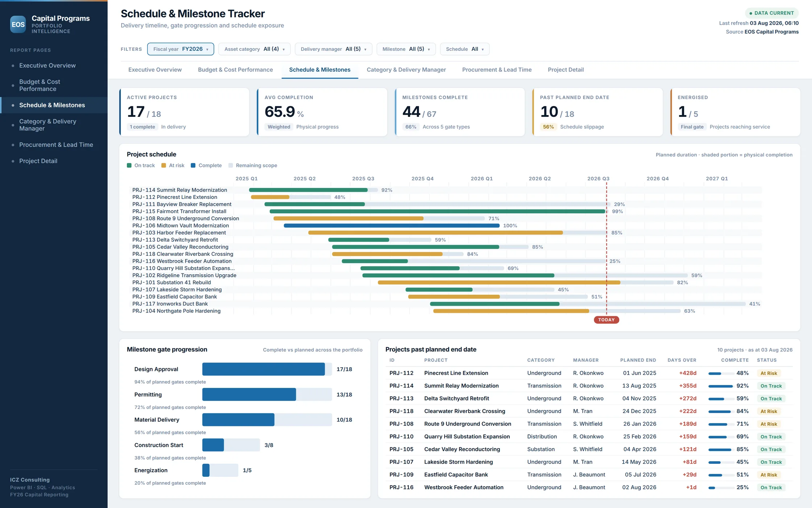Open the Delivery manager filter dropdown
The image size is (812, 508).
point(333,49)
